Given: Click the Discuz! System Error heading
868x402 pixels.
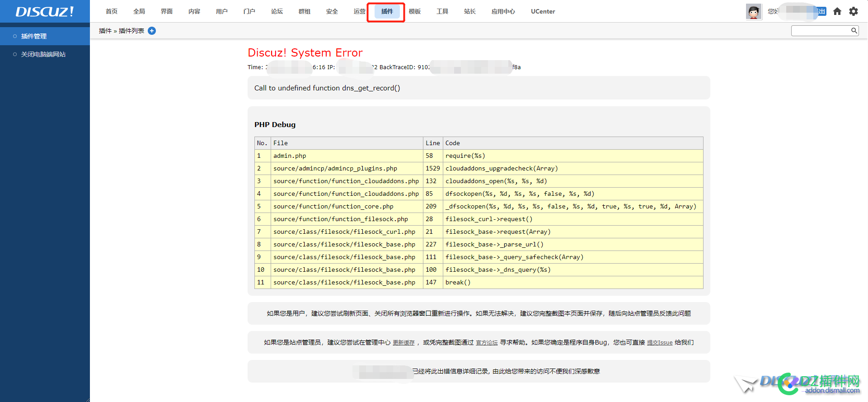Looking at the screenshot, I should point(305,53).
